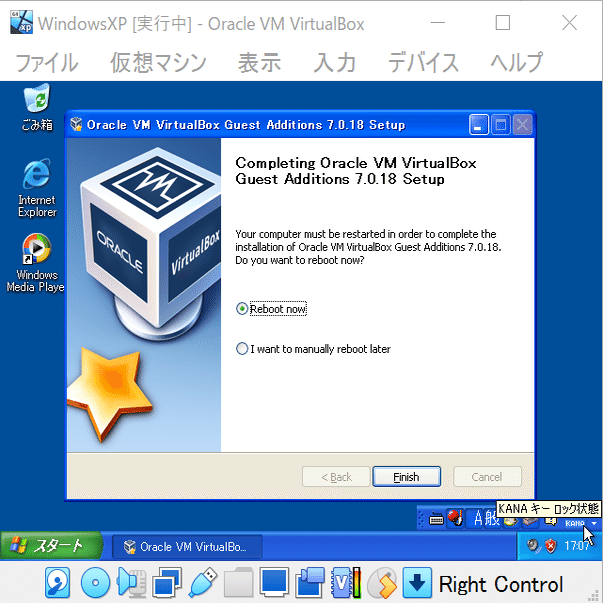Click the CPU virtualization status icon
Image resolution: width=603 pixels, height=603 pixels.
tap(346, 583)
